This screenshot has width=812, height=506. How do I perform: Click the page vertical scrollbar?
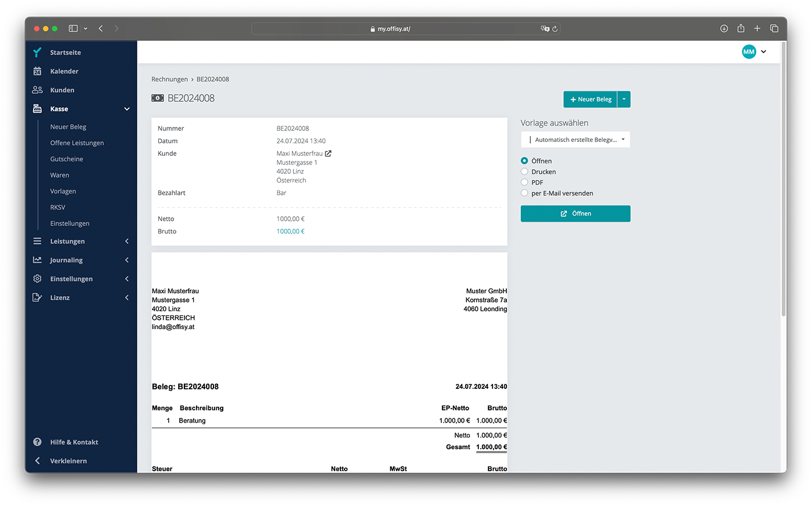[x=784, y=179]
